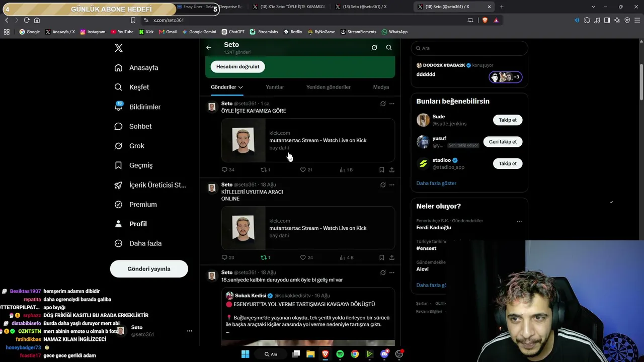This screenshot has height=362, width=644.
Task: Click Geri takip et for yusuf
Action: click(503, 142)
